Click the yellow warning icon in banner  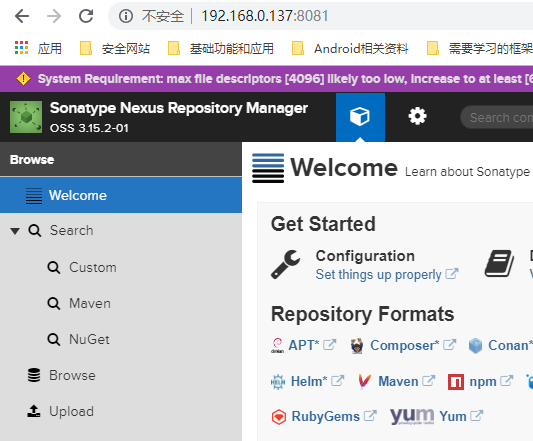pos(23,79)
